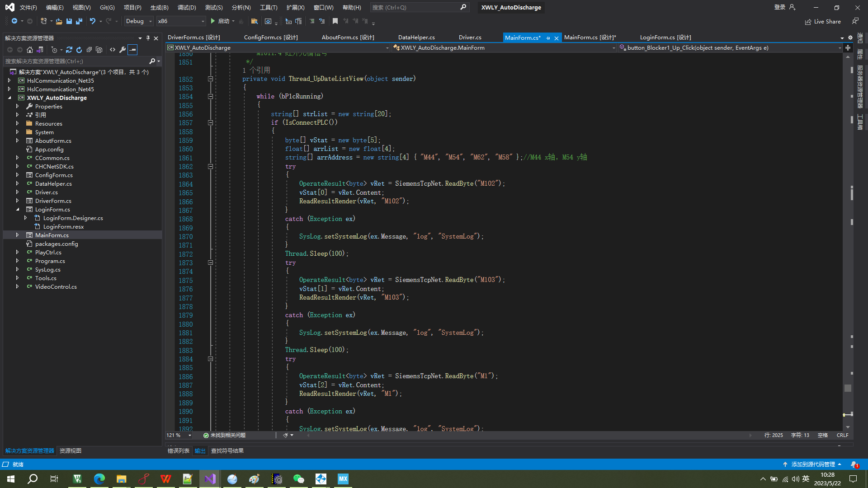Pin the Solution Explorer panel
Viewport: 868px width, 488px height.
pos(148,38)
